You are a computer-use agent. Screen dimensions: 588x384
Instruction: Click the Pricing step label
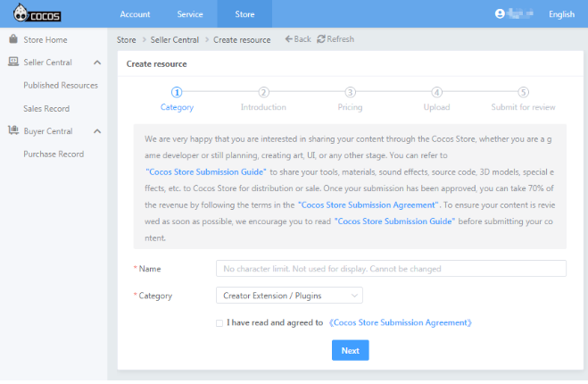pyautogui.click(x=350, y=107)
